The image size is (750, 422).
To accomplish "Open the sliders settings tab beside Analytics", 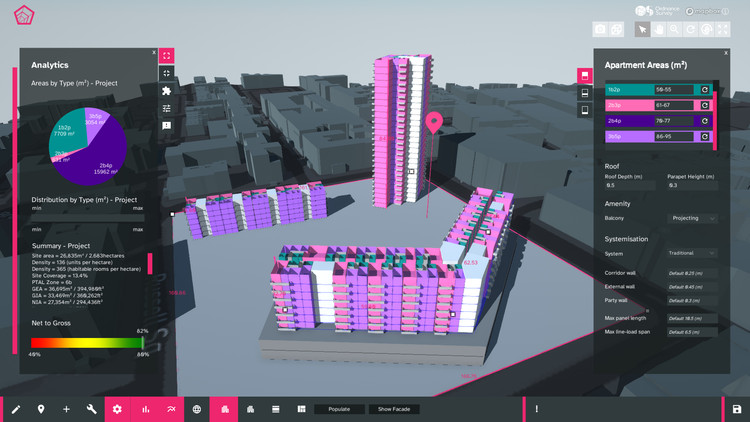I will 167,108.
